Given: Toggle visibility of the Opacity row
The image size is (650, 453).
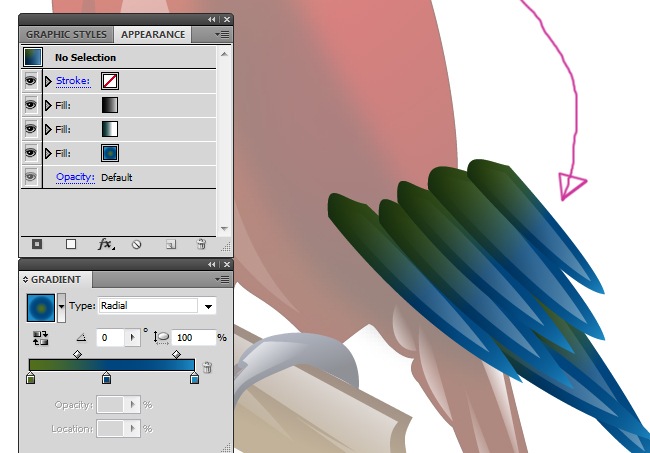Looking at the screenshot, I should 31,177.
